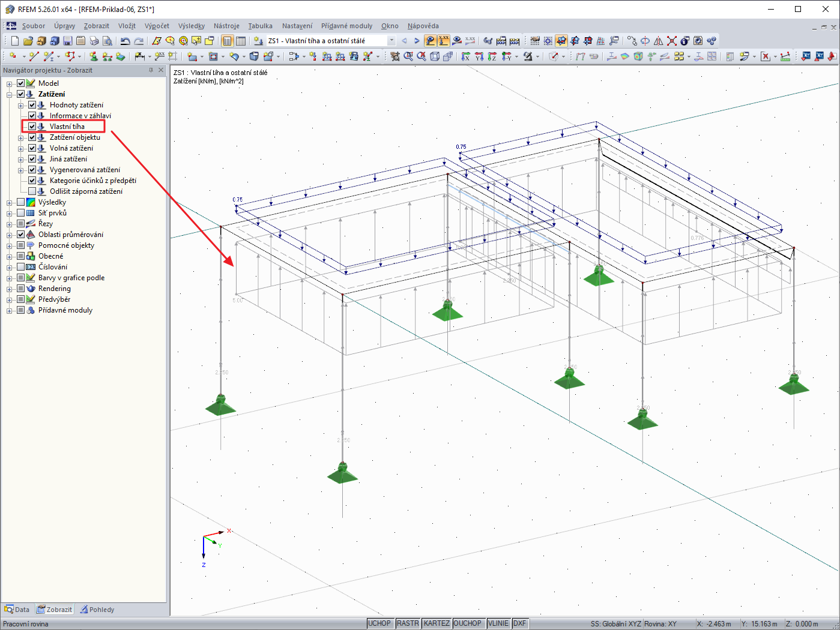The width and height of the screenshot is (840, 630).
Task: Go to the next load case
Action: click(x=417, y=41)
